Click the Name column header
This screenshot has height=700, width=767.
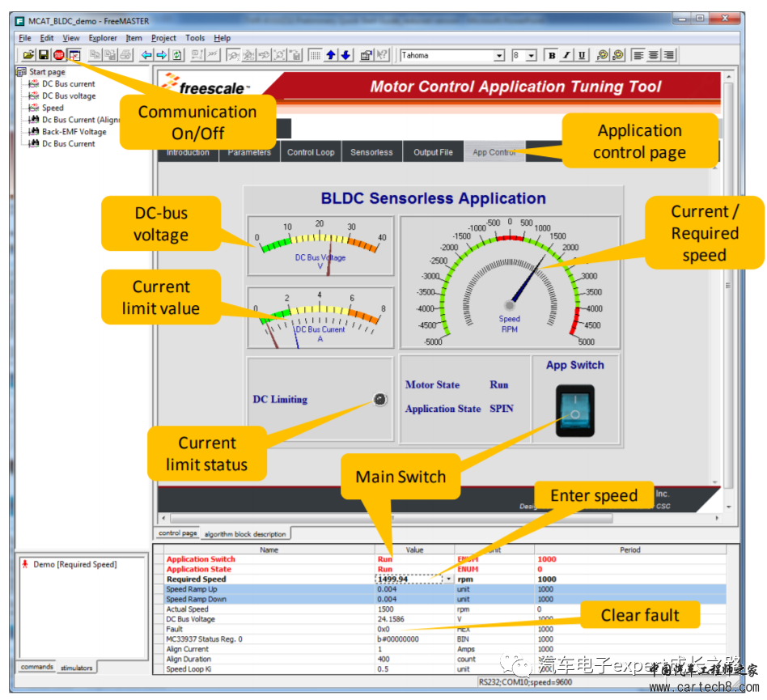(x=269, y=549)
